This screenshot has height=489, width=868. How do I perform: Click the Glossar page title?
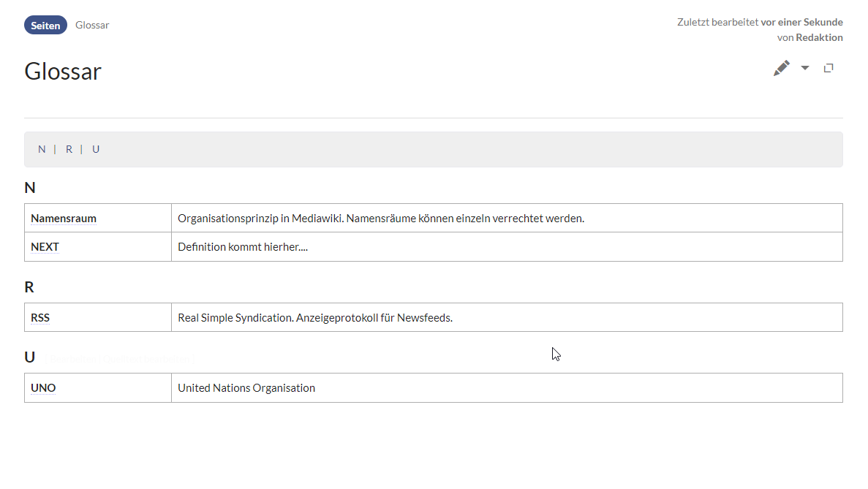(x=63, y=71)
